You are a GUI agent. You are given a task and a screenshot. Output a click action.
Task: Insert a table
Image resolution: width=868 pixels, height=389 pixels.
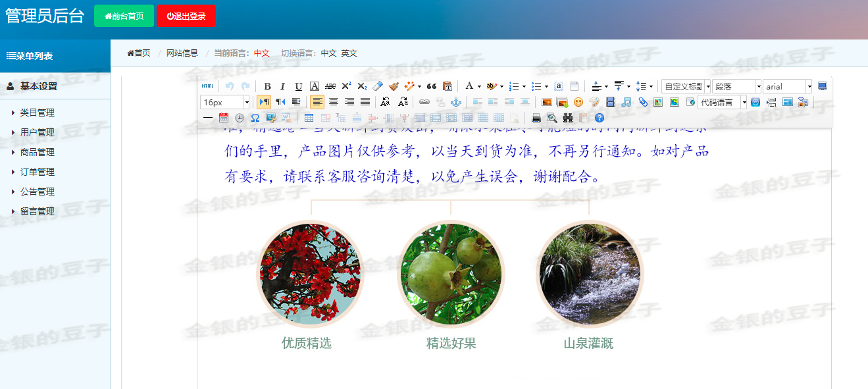(x=309, y=118)
